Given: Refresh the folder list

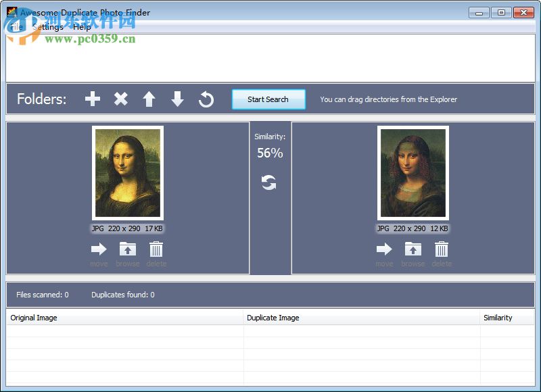Looking at the screenshot, I should click(x=206, y=99).
